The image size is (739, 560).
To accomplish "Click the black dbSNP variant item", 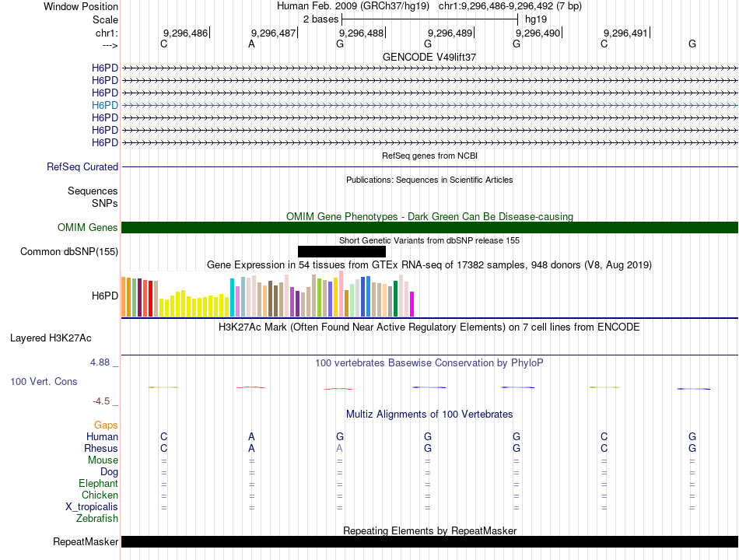I will [341, 252].
